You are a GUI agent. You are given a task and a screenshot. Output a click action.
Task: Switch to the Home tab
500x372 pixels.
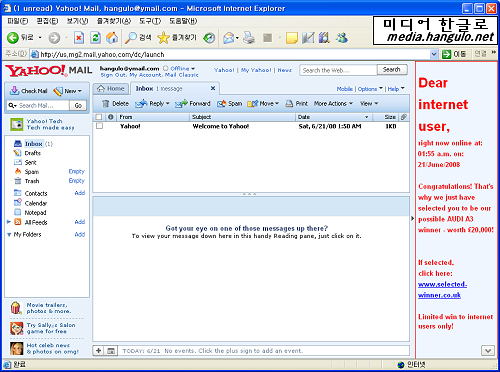[x=111, y=89]
